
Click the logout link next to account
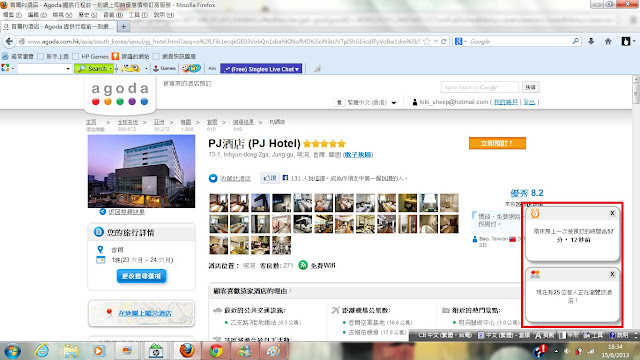[x=529, y=102]
